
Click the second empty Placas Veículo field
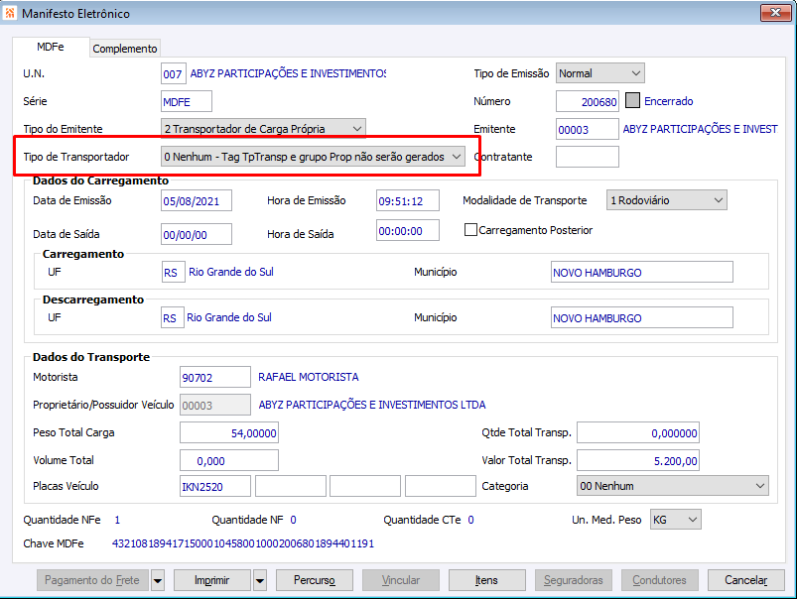coord(290,486)
